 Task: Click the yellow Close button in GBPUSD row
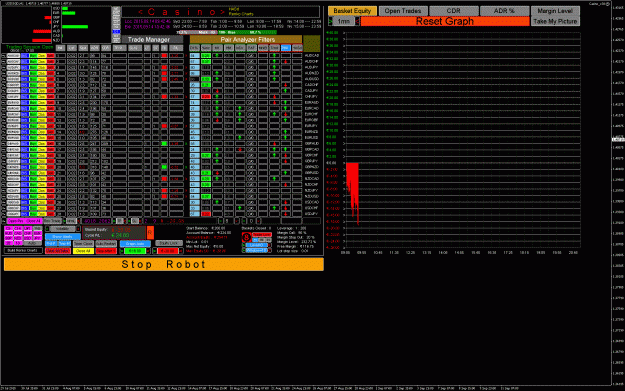[x=41, y=173]
